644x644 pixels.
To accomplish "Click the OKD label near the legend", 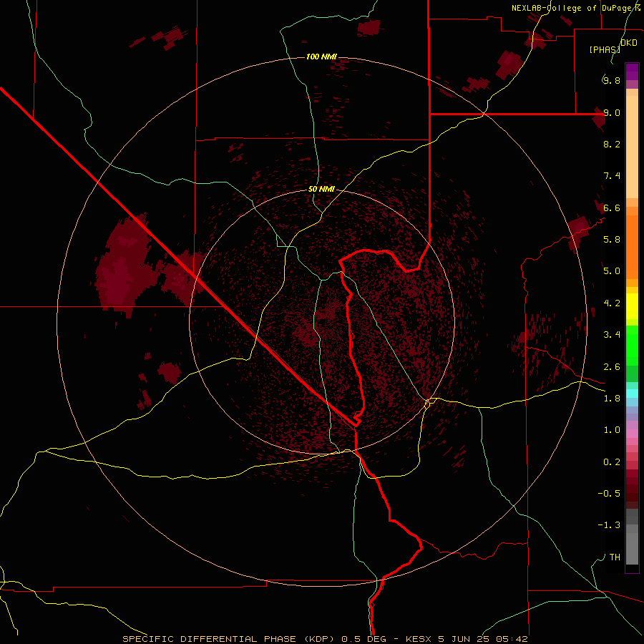I will [x=629, y=43].
